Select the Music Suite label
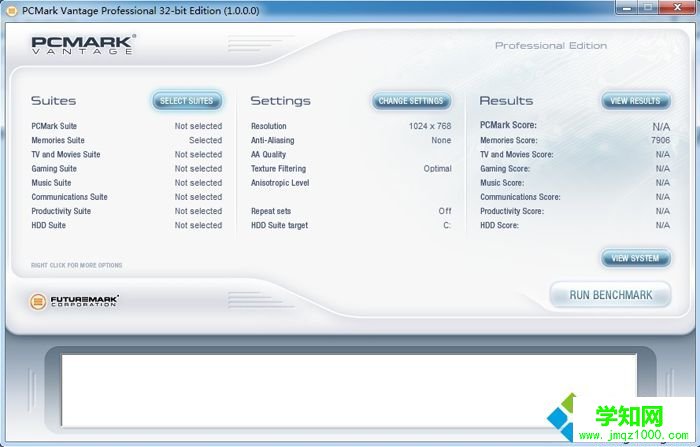The width and height of the screenshot is (700, 447). tap(51, 183)
